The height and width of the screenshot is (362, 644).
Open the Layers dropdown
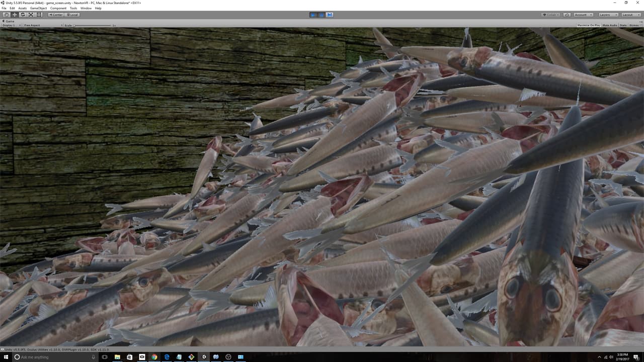[608, 15]
